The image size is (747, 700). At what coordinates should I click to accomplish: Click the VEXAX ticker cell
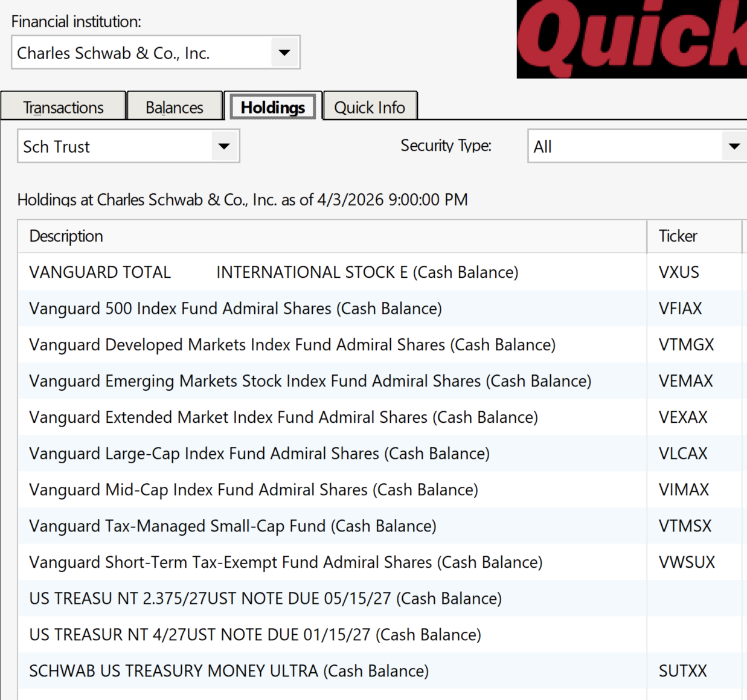[694, 417]
